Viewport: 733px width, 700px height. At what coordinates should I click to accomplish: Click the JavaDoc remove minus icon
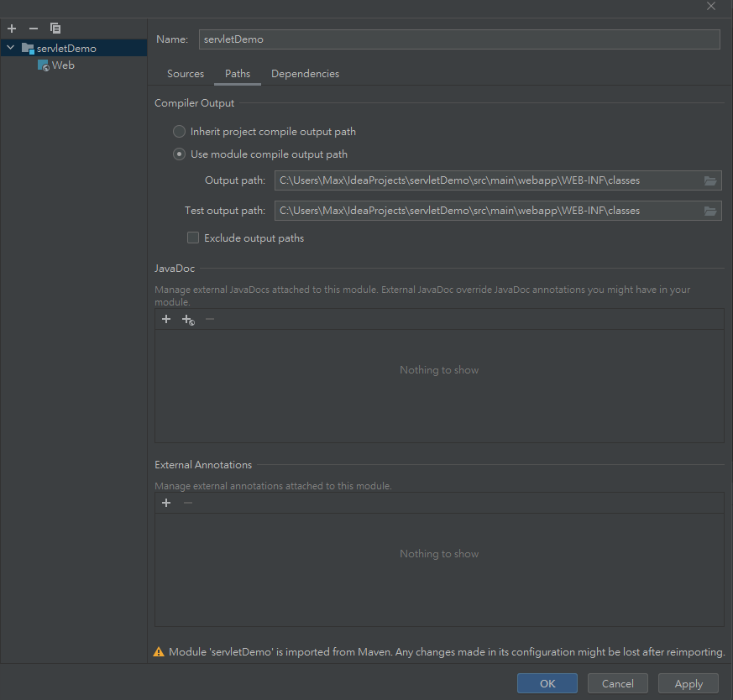(210, 319)
